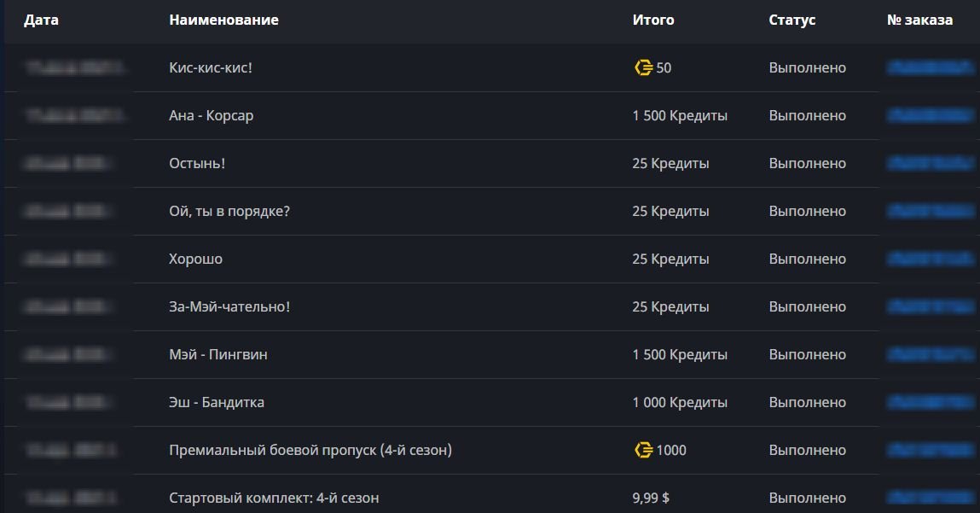The height and width of the screenshot is (513, 980).
Task: Click Выполнено status for Эш - Бандитка
Action: pyautogui.click(x=807, y=402)
